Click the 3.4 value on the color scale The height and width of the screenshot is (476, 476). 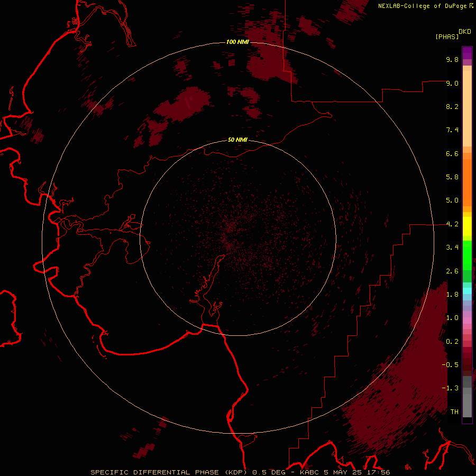pos(452,247)
